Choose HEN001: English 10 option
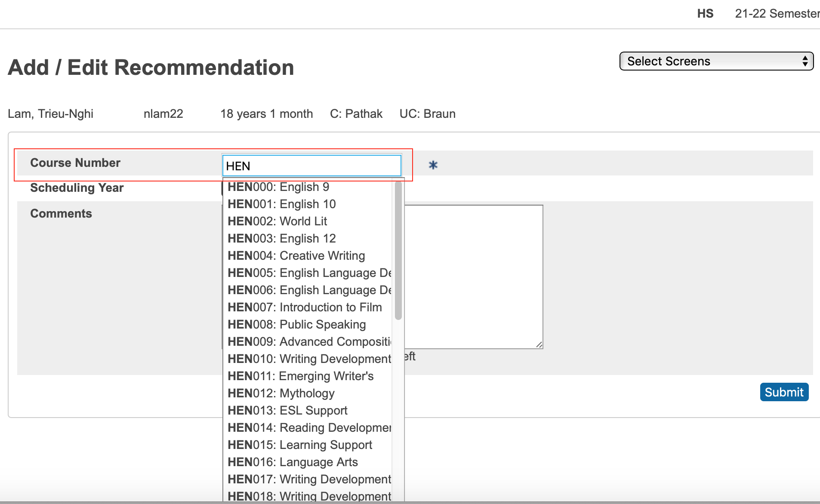The image size is (820, 504). pos(281,204)
